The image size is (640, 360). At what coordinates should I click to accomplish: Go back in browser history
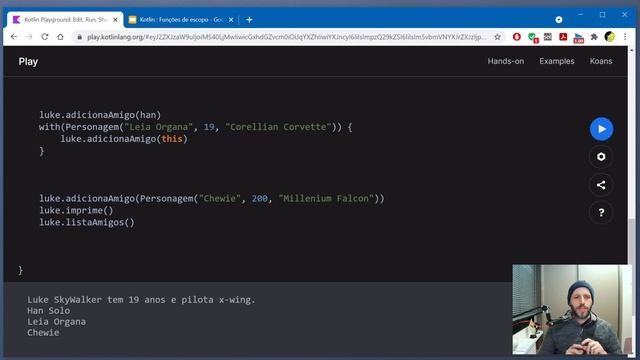(14, 37)
